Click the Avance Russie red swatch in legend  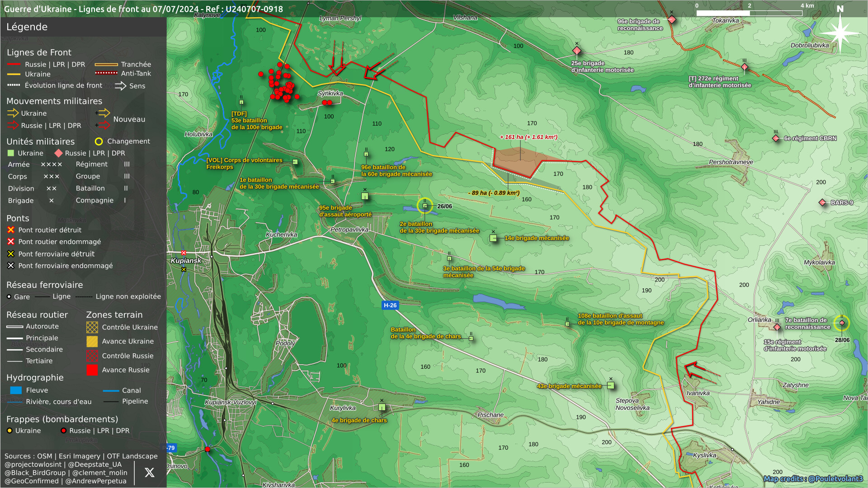pos(92,370)
